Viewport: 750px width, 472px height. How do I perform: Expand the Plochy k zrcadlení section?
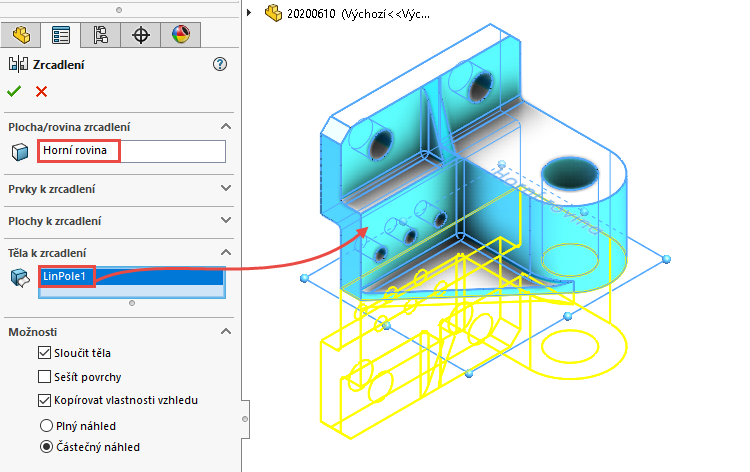coord(226,220)
